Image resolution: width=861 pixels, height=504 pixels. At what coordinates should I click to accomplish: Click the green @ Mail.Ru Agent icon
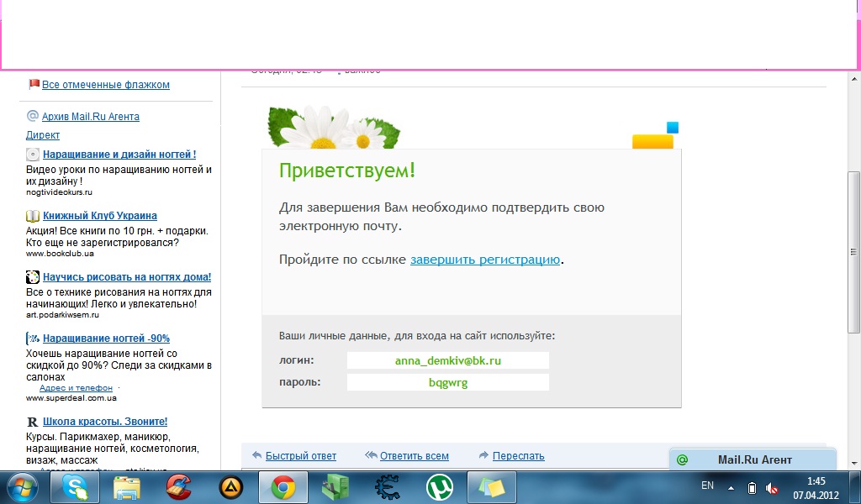click(x=682, y=459)
